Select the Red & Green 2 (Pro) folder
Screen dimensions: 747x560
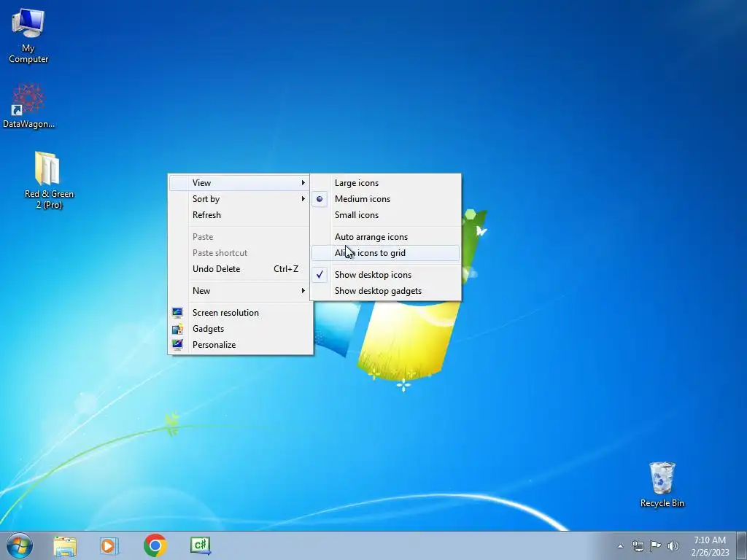[x=49, y=180]
